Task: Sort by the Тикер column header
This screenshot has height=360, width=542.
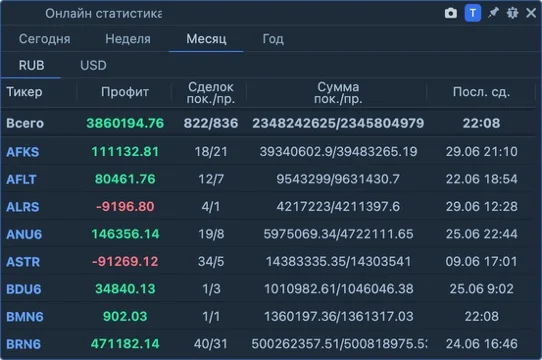Action: click(24, 92)
